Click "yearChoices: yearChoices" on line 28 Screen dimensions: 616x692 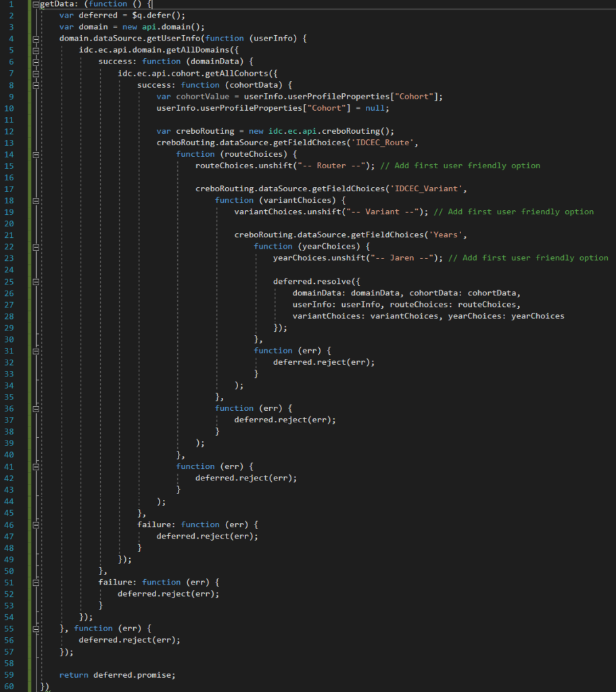506,316
